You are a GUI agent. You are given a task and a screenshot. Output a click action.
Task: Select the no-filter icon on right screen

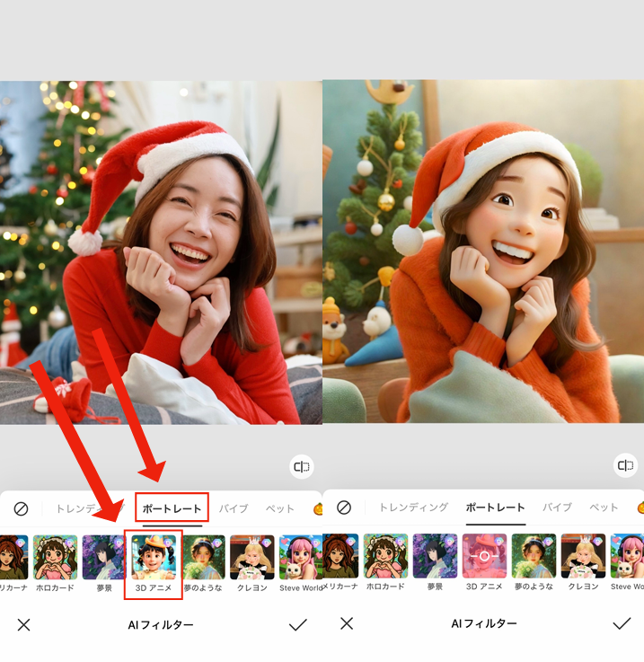343,508
